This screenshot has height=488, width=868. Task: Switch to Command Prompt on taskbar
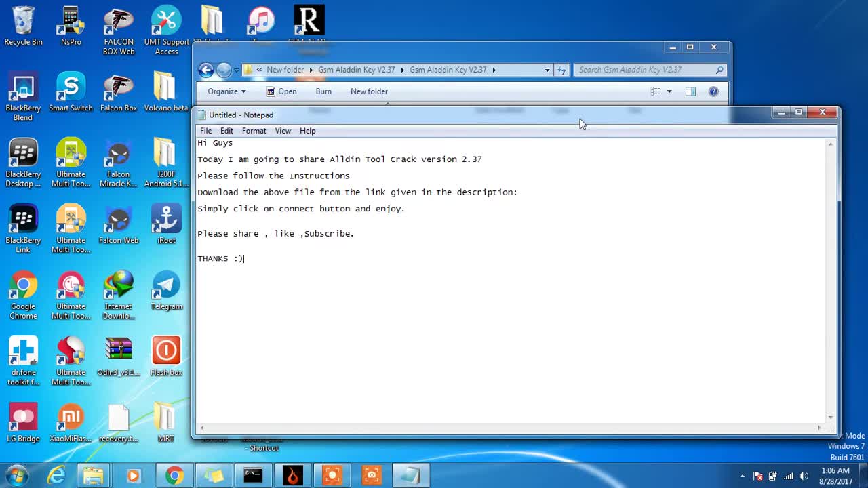click(x=253, y=476)
